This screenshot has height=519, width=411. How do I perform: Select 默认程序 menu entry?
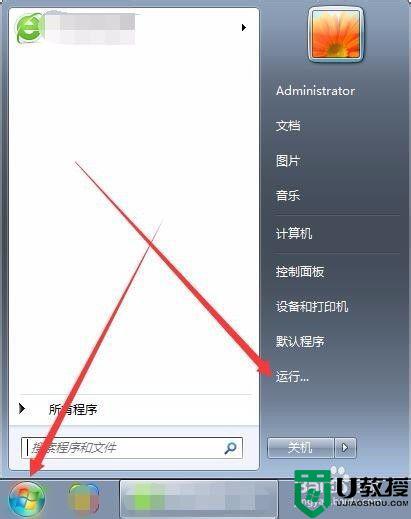[300, 341]
